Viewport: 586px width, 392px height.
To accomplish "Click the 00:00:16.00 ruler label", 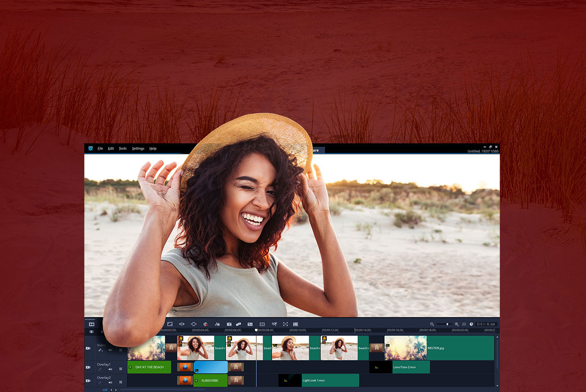I will [395, 330].
